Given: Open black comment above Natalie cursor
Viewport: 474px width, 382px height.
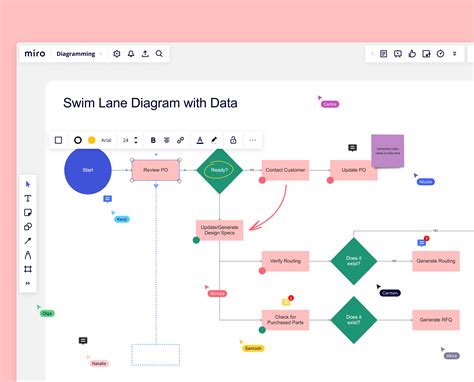Looking at the screenshot, I should [83, 340].
